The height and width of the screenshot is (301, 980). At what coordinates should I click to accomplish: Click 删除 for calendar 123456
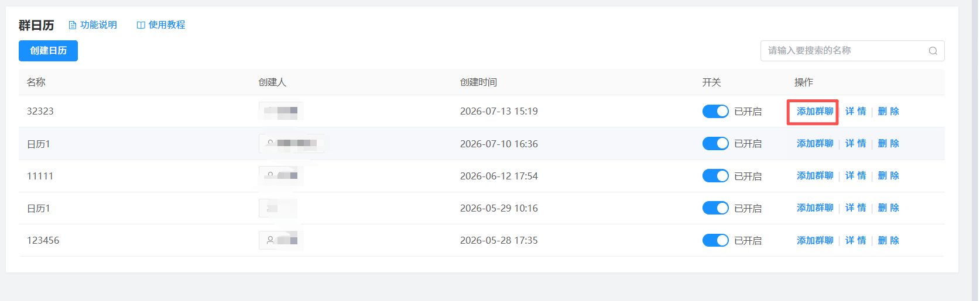889,240
